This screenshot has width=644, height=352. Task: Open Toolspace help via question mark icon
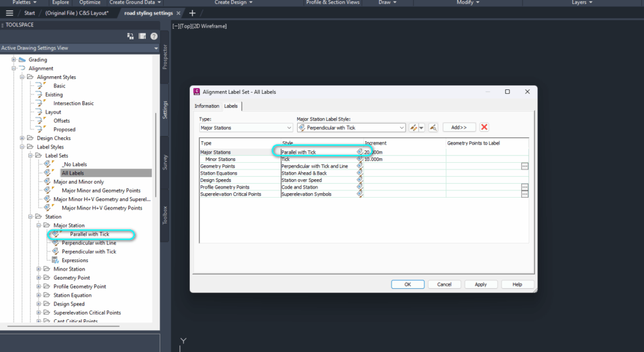click(x=154, y=36)
